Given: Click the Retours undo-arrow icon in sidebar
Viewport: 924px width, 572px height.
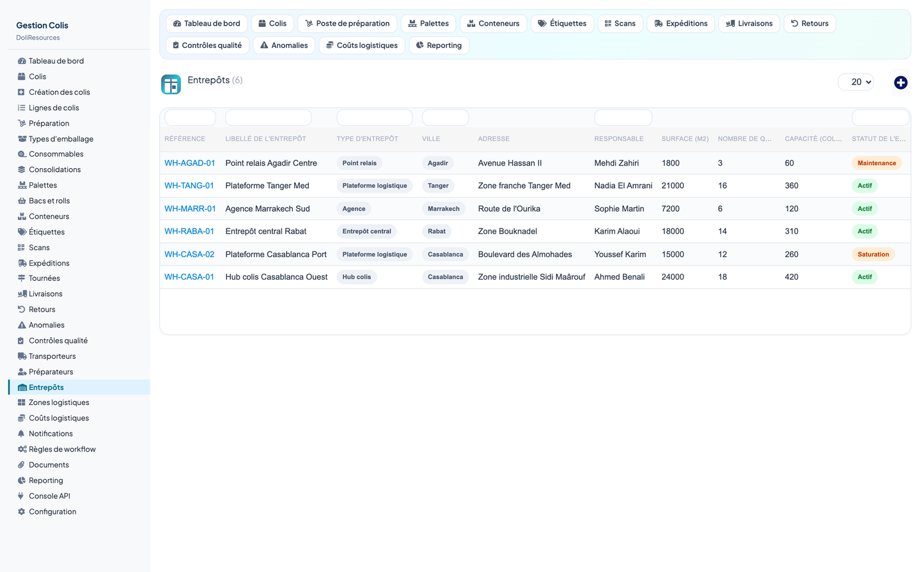Looking at the screenshot, I should (22, 310).
